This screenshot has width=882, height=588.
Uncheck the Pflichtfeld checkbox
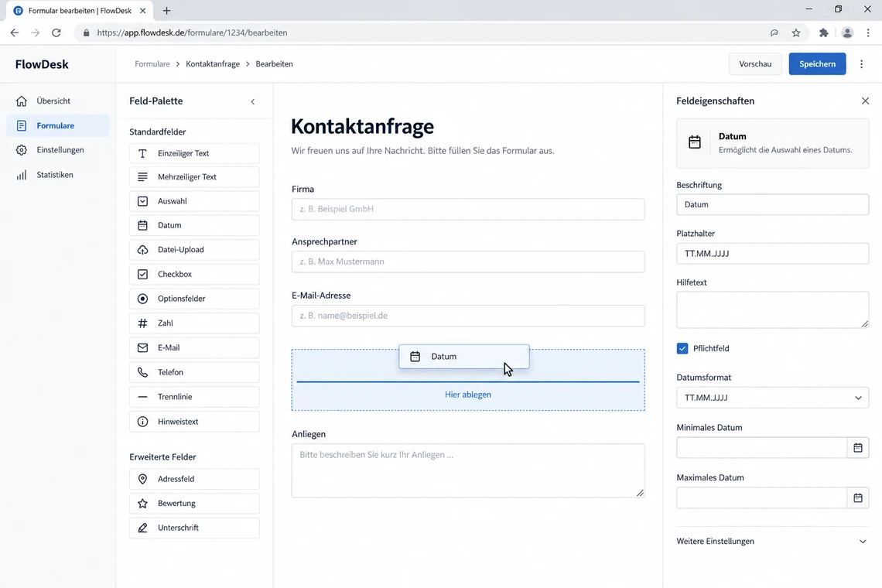click(682, 348)
